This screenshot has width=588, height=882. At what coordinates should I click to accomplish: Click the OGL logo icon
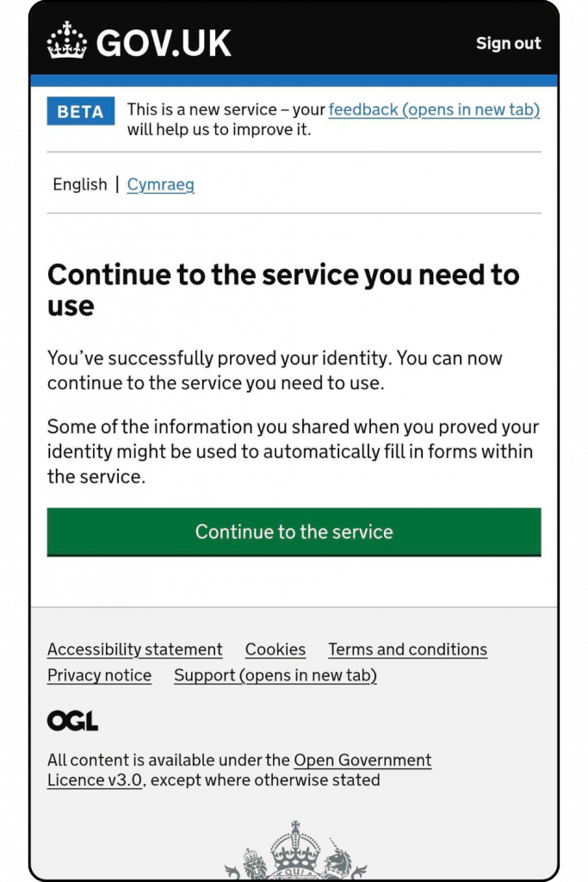tap(72, 721)
